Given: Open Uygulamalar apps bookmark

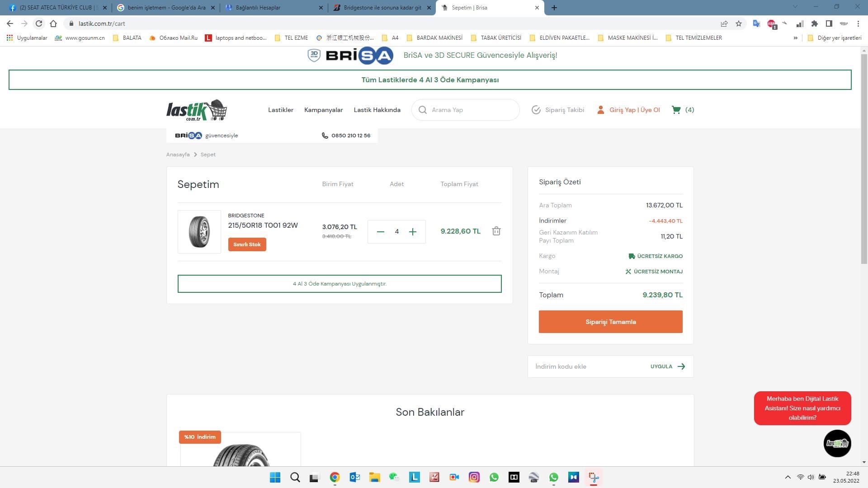Looking at the screenshot, I should 27,38.
